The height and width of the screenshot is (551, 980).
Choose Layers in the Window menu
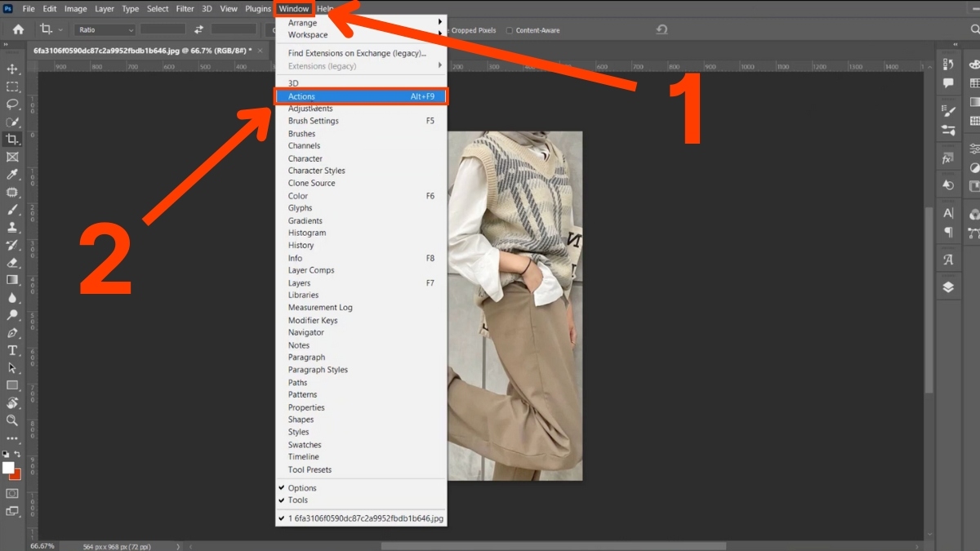point(361,283)
